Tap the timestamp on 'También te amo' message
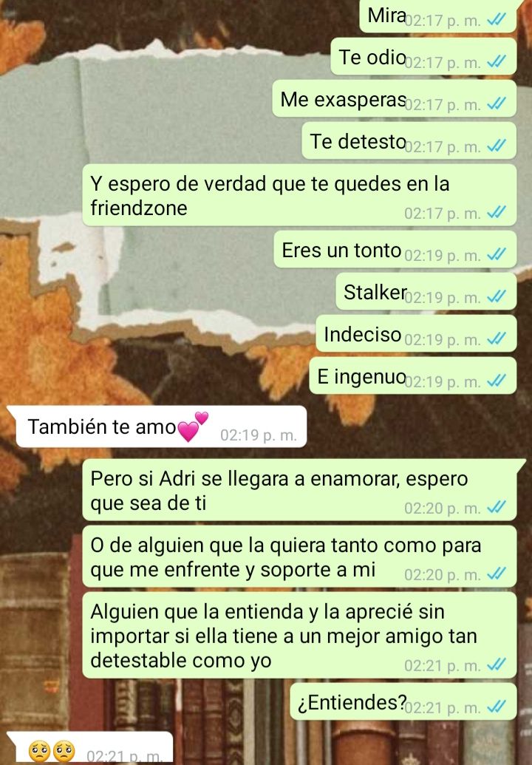Image resolution: width=532 pixels, height=765 pixels. tap(259, 435)
